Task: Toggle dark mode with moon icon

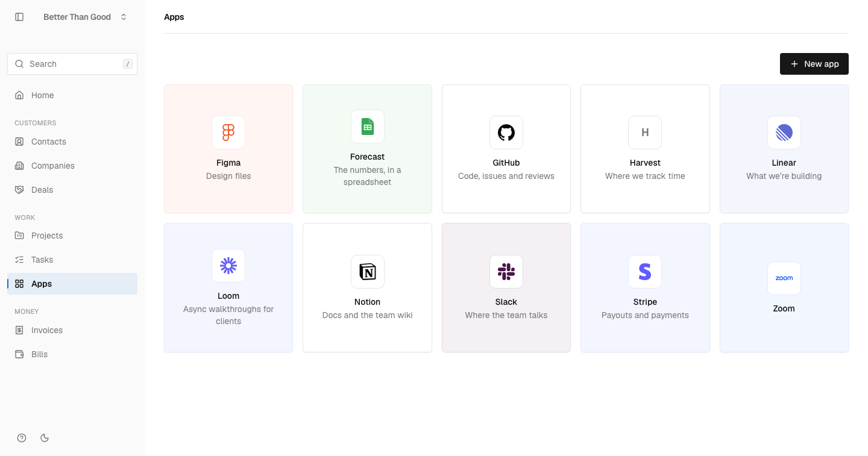Action: (x=45, y=438)
